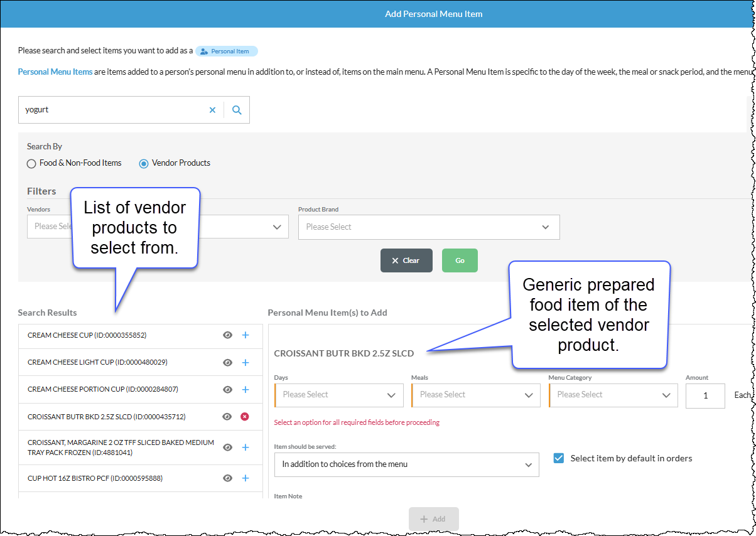Preview CREAM CHEESE LIGHT CUP with eye icon

[x=228, y=362]
